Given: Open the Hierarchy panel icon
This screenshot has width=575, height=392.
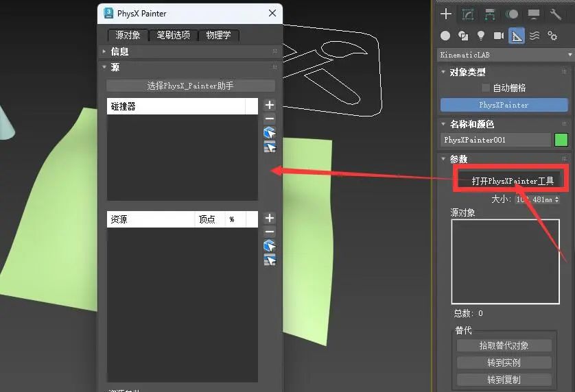Looking at the screenshot, I should point(490,14).
